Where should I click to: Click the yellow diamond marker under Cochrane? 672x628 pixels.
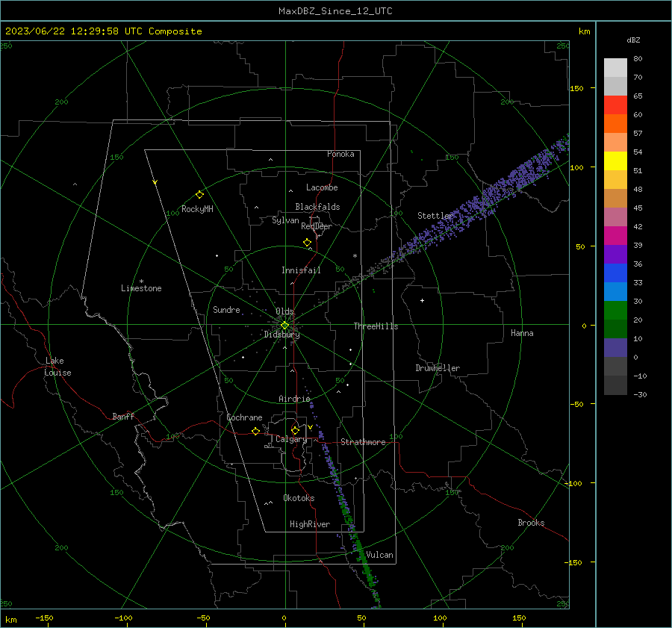click(256, 432)
